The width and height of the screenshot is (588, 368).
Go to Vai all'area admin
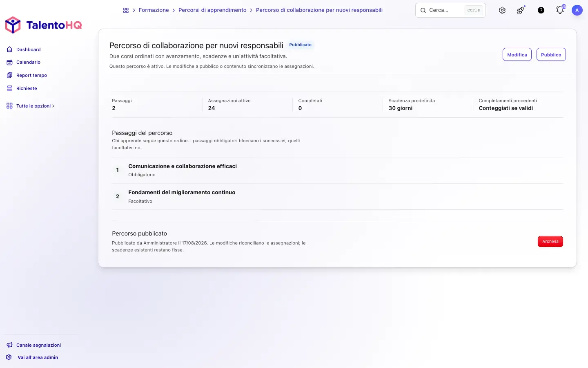point(38,357)
